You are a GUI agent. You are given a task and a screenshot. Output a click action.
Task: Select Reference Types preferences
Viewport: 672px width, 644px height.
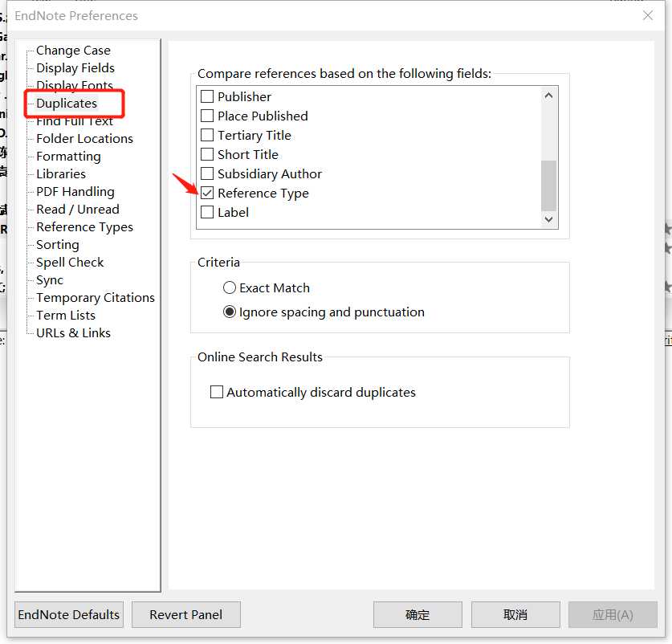[85, 227]
